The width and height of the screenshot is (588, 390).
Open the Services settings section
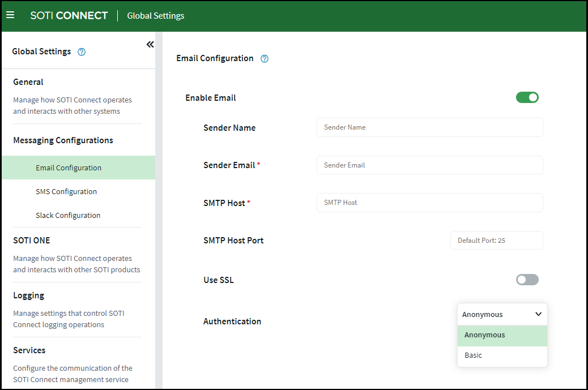[x=29, y=350]
